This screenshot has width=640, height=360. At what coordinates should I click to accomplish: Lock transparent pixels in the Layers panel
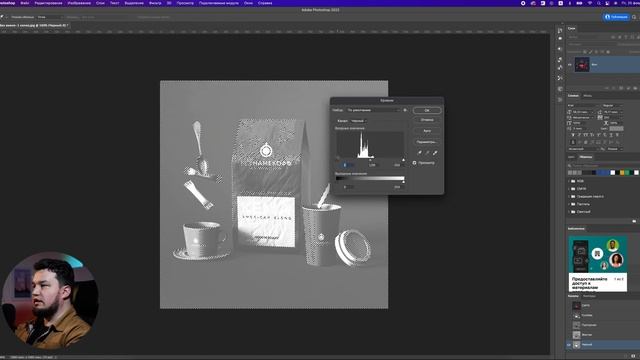pyautogui.click(x=585, y=52)
